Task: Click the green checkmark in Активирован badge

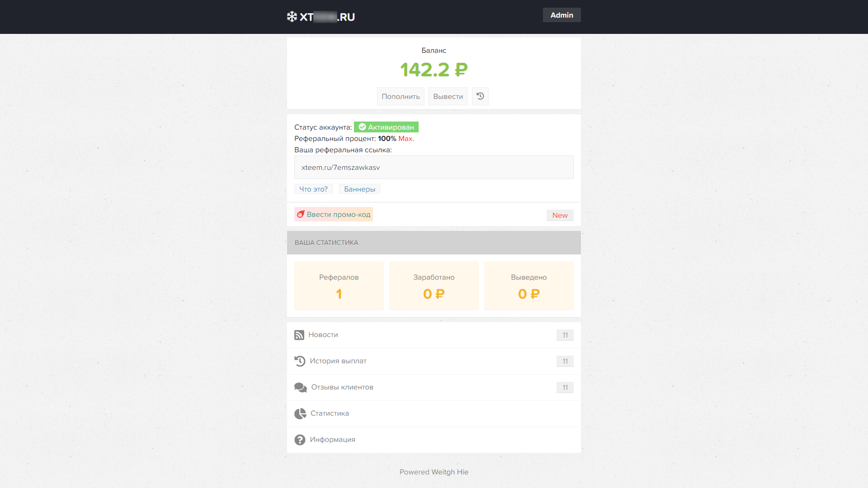Action: pyautogui.click(x=362, y=127)
